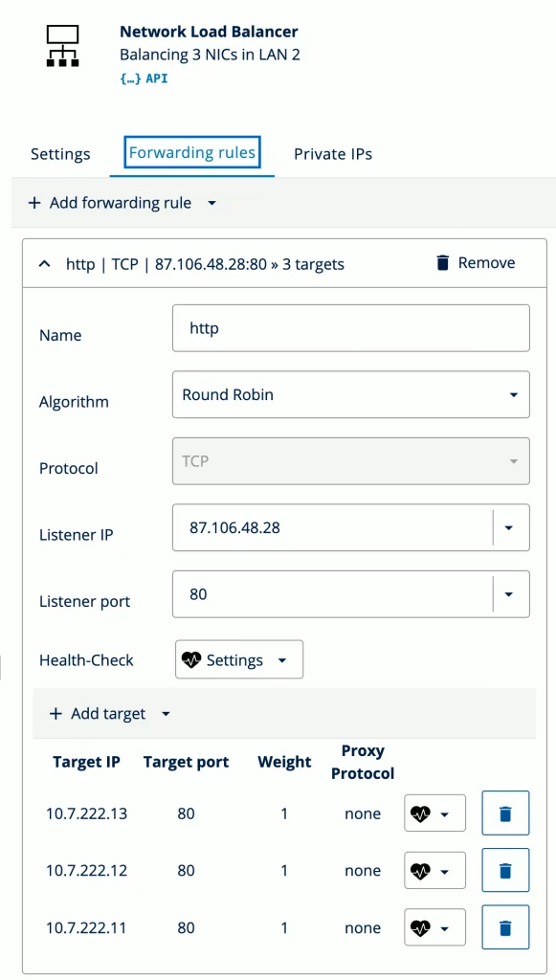Open the API view via the {…} API icon
Viewport: 556px width, 980px height.
142,78
